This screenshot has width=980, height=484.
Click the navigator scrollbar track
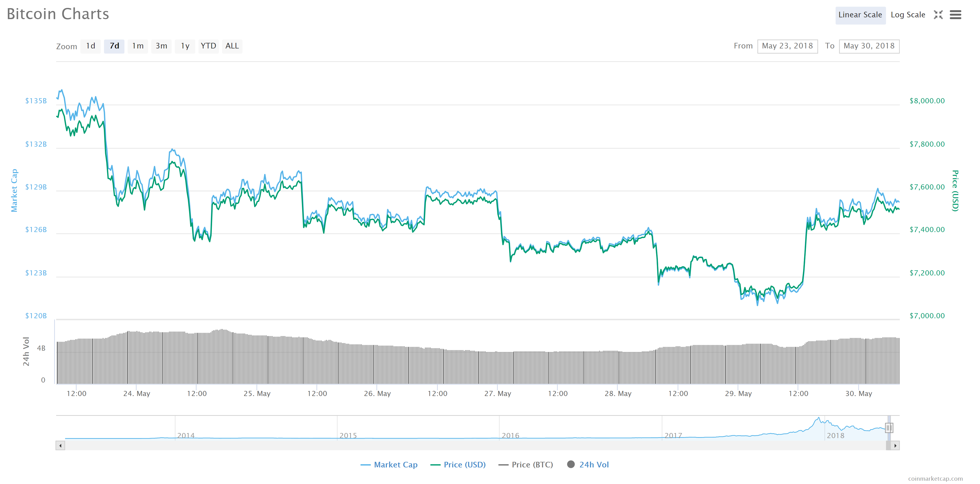coord(475,445)
